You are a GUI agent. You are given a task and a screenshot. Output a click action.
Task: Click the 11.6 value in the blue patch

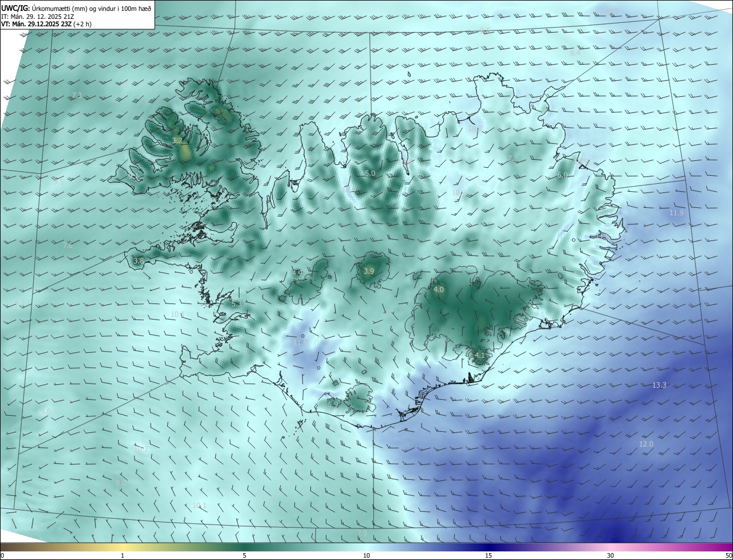click(x=300, y=343)
